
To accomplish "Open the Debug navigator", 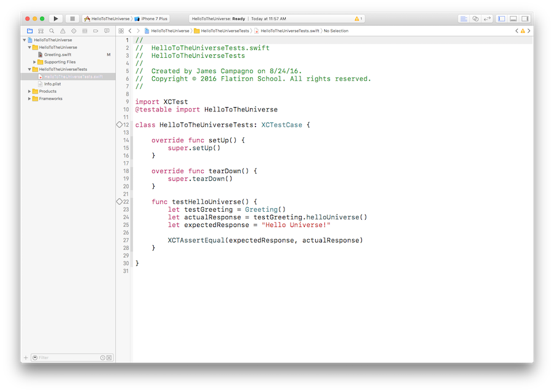I will coord(84,31).
